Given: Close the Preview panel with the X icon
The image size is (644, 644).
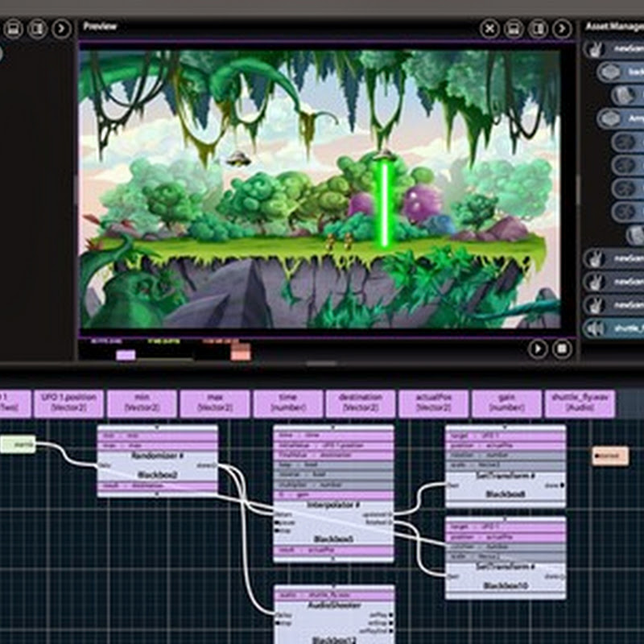Looking at the screenshot, I should (489, 29).
